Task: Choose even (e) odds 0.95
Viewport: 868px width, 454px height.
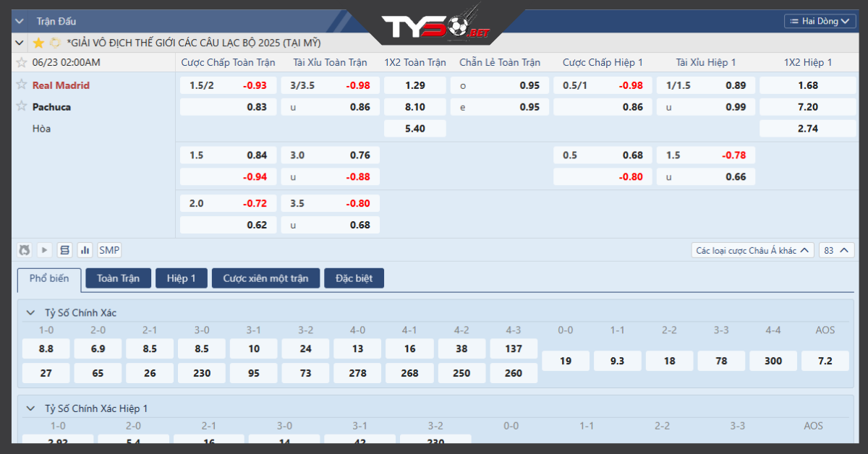Action: pyautogui.click(x=500, y=107)
